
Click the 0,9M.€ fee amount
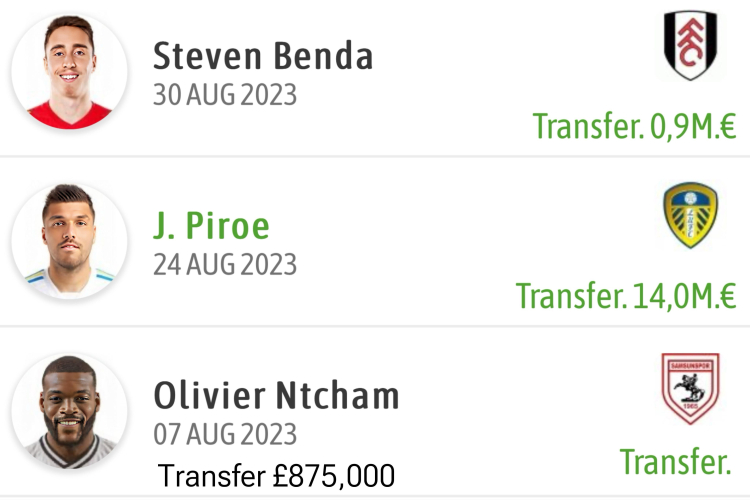(691, 127)
